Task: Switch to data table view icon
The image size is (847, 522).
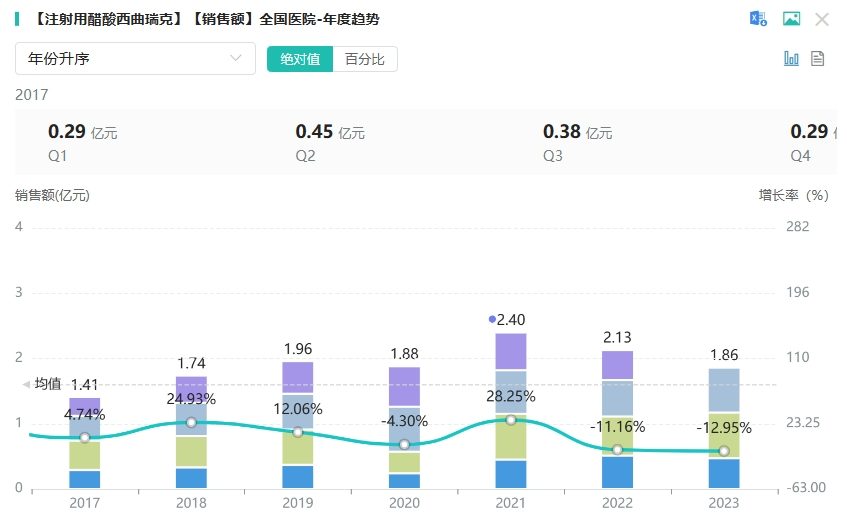Action: click(817, 59)
